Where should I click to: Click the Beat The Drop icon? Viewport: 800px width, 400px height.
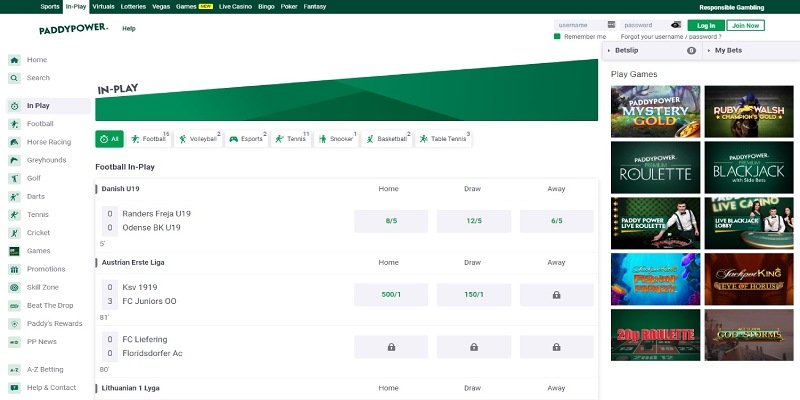coord(14,306)
